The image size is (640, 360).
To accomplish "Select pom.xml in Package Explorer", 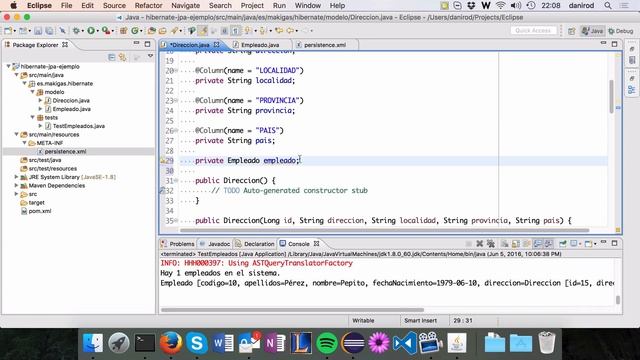I will point(40,211).
